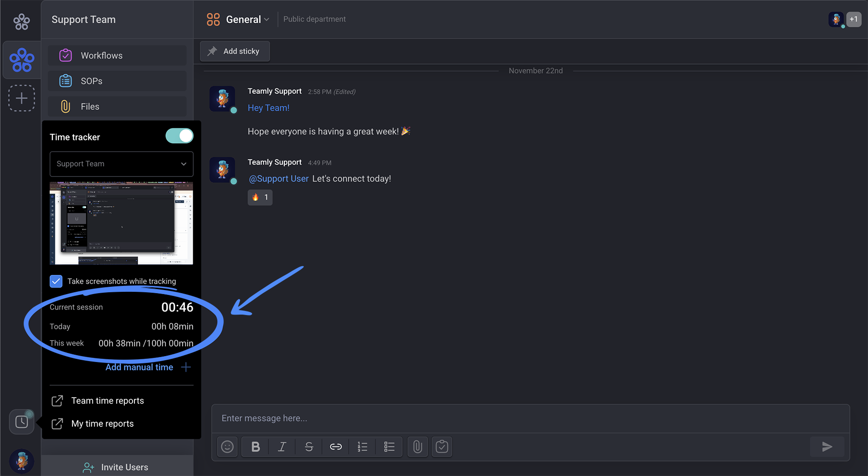
Task: Click the General channel grid icon
Action: point(213,19)
